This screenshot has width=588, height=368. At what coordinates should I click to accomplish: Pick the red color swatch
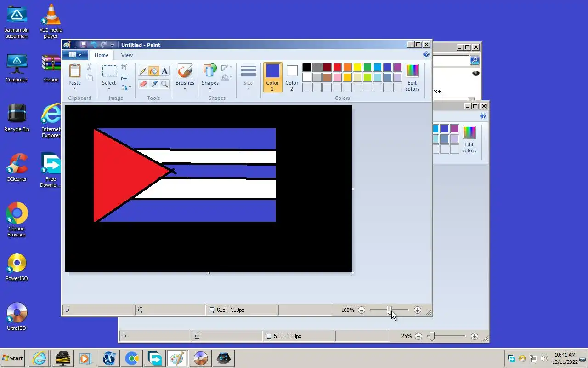coord(337,67)
